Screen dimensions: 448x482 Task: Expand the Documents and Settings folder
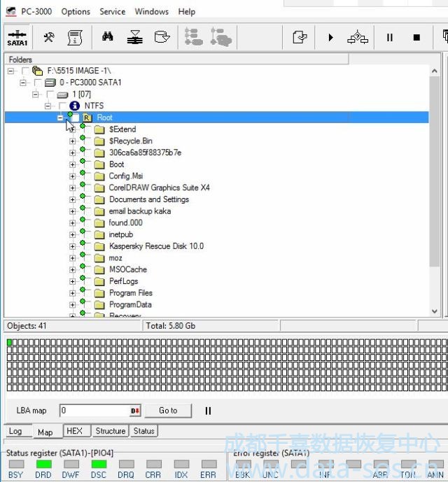click(x=72, y=199)
